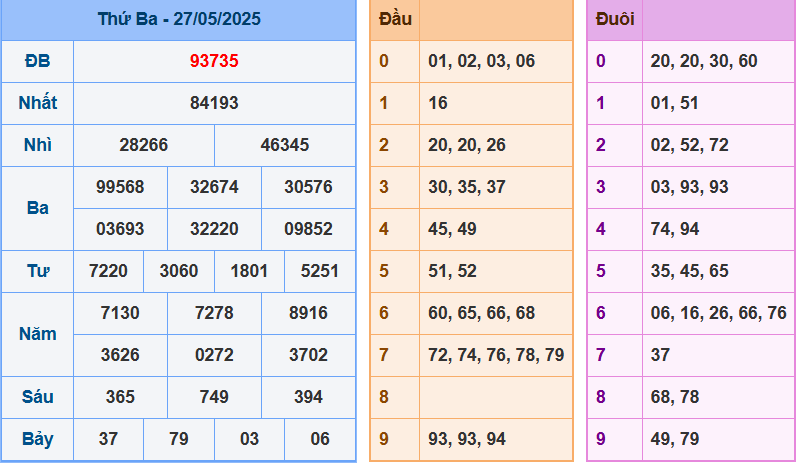Click the Đuôi column header
796x463 pixels.
(614, 19)
